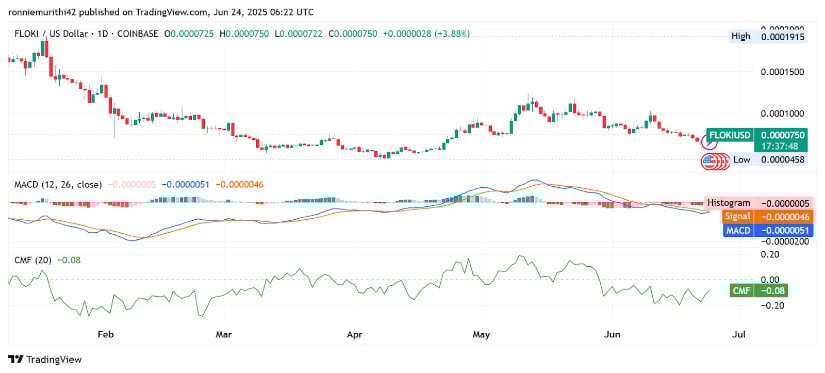Click the Jul label on time axis
The width and height of the screenshot is (825, 373).
(x=738, y=334)
